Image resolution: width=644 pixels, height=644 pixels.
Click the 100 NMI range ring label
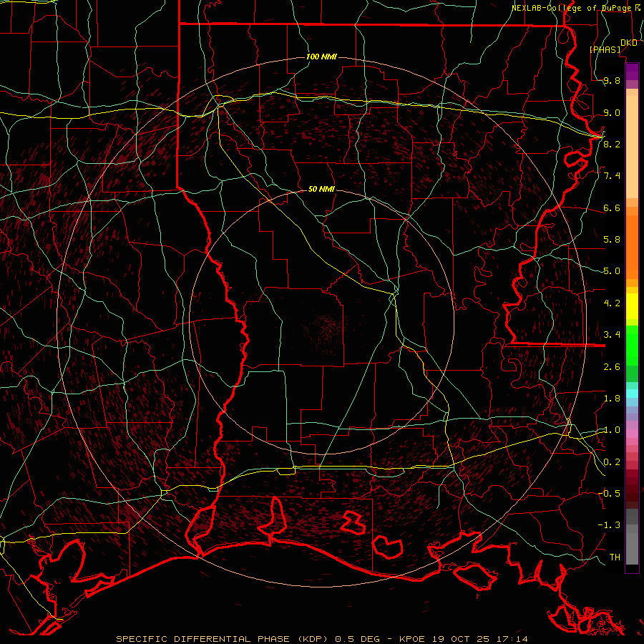(x=321, y=57)
